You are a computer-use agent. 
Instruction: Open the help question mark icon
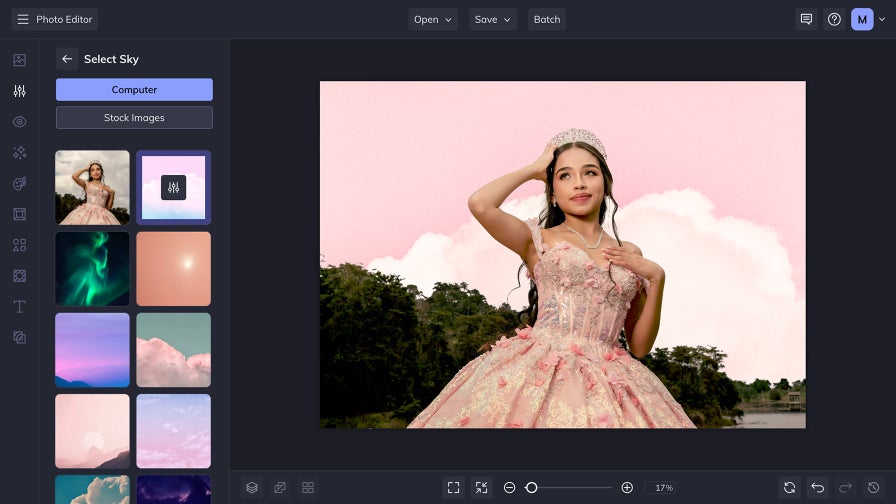click(x=834, y=19)
